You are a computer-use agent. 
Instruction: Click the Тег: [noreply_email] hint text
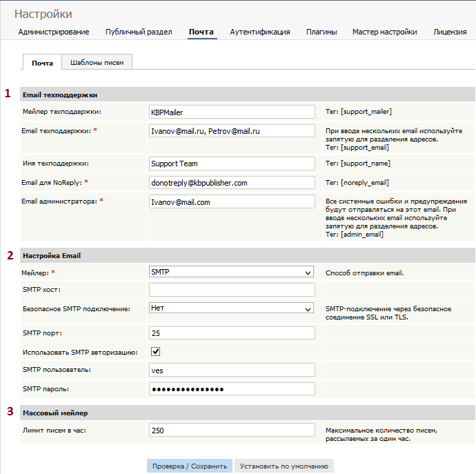[357, 182]
